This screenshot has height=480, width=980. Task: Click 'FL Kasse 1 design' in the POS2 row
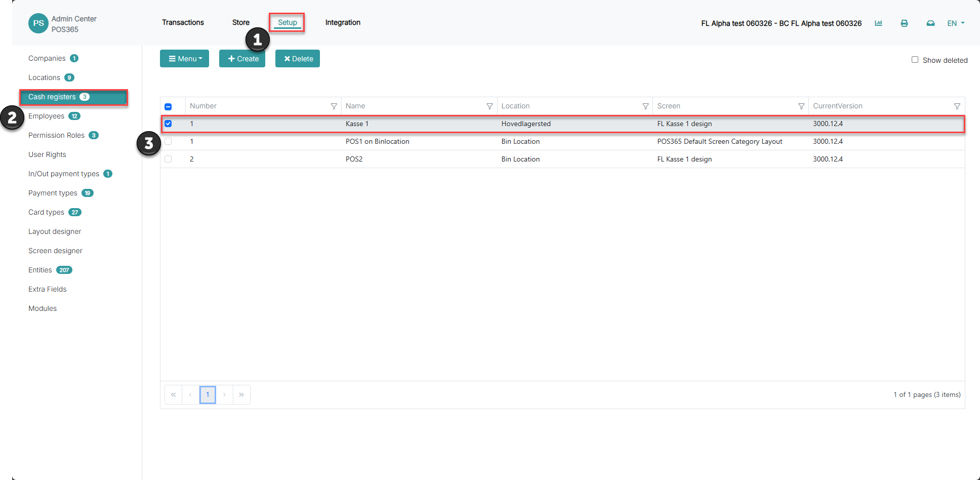pyautogui.click(x=684, y=159)
